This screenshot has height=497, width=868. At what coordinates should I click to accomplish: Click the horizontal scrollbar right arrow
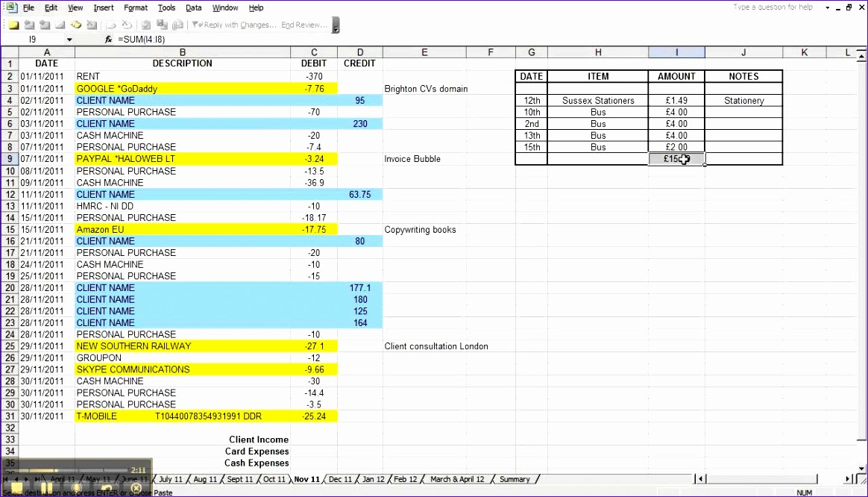tap(848, 479)
